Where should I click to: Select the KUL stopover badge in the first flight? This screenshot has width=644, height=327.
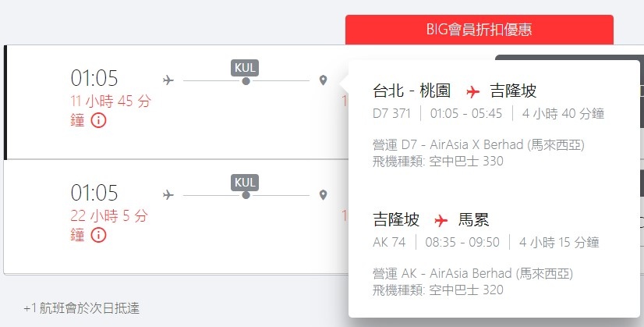coord(246,66)
